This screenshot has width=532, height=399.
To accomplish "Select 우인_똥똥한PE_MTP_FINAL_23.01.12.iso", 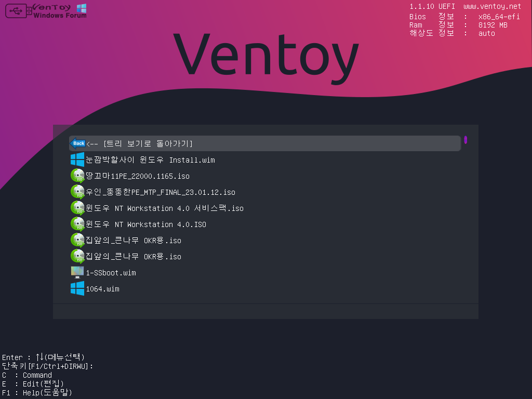I will click(x=161, y=192).
